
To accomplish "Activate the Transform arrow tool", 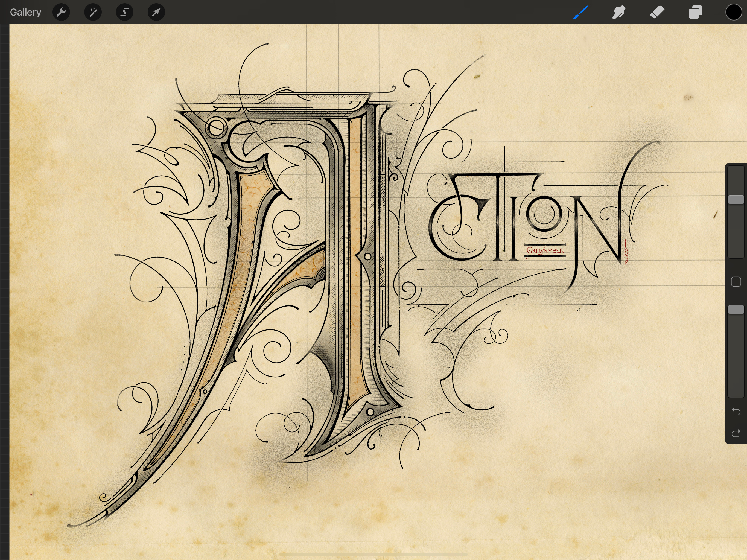I will [156, 13].
